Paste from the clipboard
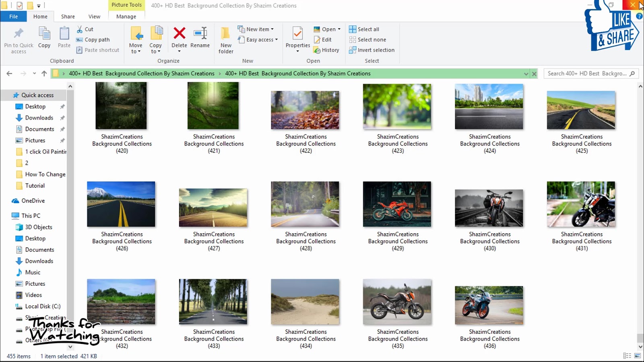 (64, 38)
